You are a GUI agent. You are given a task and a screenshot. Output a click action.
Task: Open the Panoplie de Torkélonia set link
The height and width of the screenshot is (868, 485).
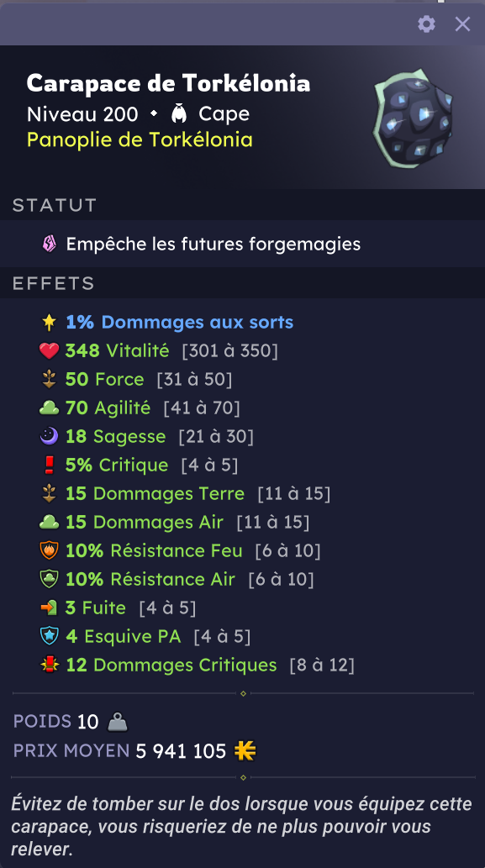coord(140,139)
